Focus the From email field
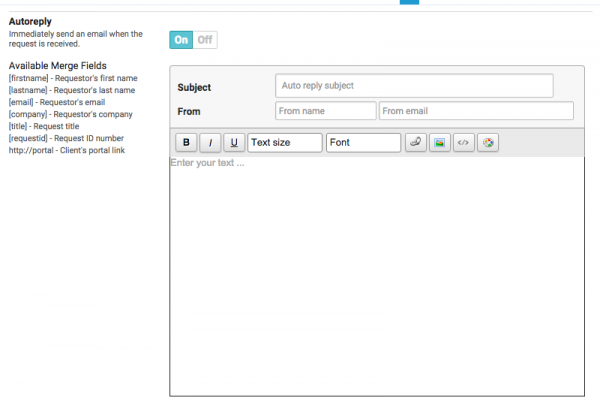Image resolution: width=600 pixels, height=413 pixels. [476, 111]
